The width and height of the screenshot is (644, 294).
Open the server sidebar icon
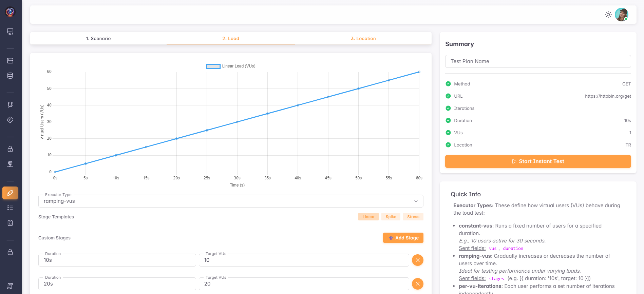click(x=10, y=61)
